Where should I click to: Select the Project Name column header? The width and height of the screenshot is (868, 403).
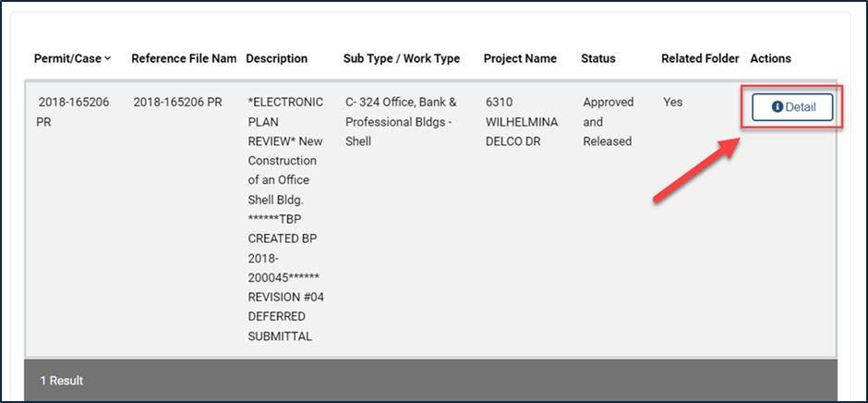pos(520,58)
